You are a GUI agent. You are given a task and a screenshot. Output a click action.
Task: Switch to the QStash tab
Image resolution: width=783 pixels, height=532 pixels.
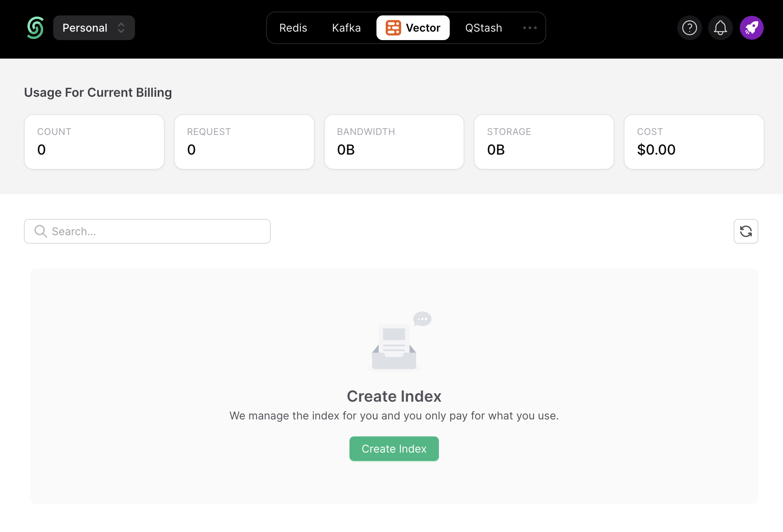pyautogui.click(x=483, y=27)
